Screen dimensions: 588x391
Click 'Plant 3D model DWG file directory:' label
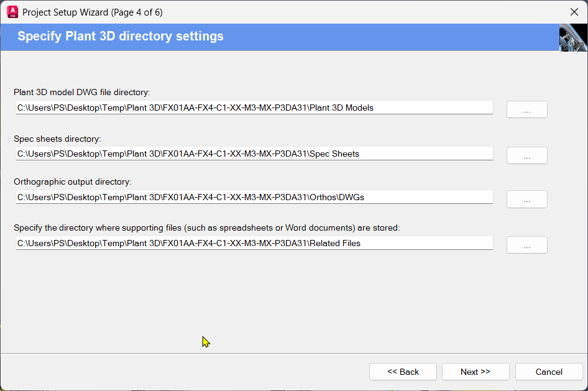[x=82, y=92]
